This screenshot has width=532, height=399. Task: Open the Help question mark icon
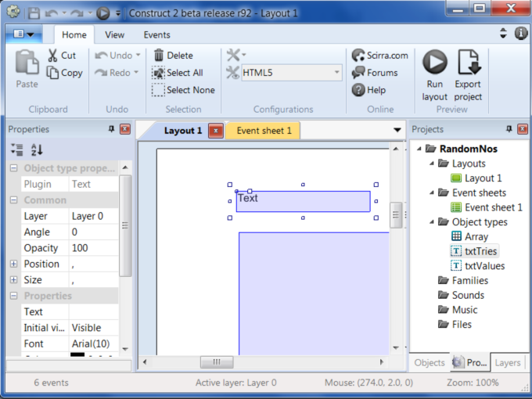click(359, 90)
